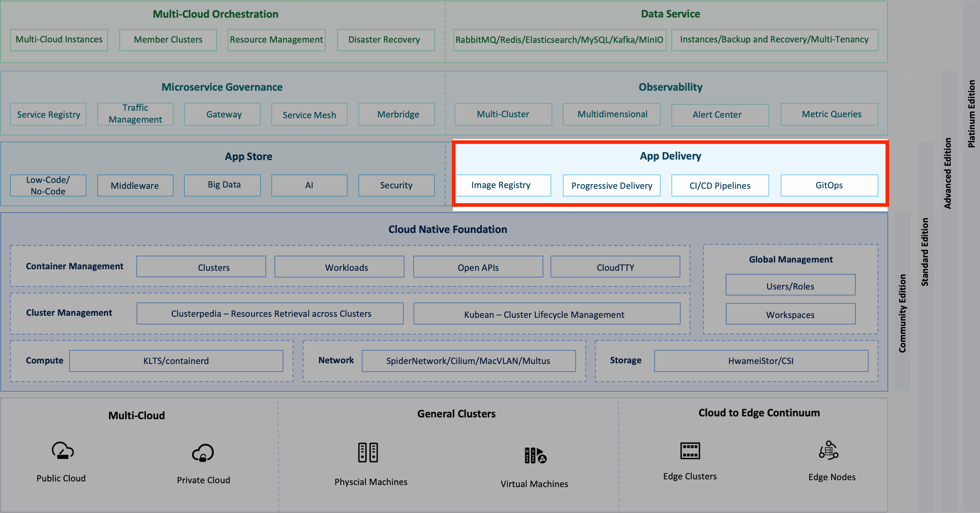Click the Cluster Management label
The width and height of the screenshot is (980, 513).
coord(69,313)
